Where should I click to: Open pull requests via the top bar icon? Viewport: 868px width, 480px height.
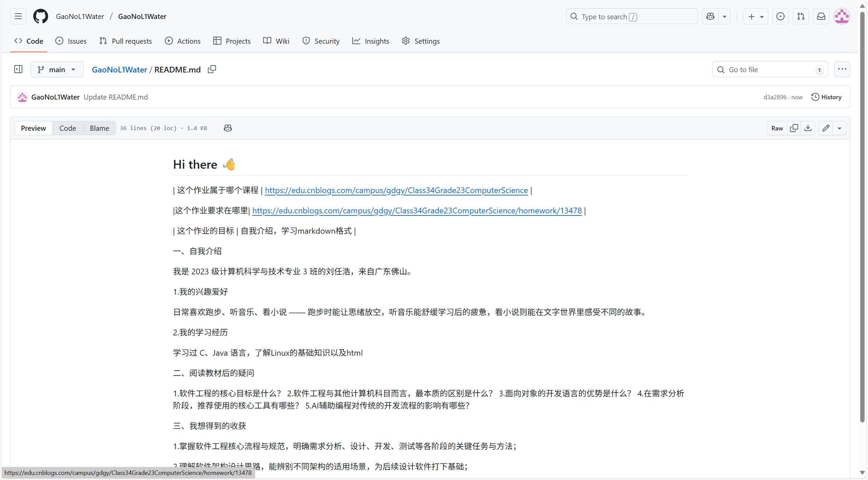(801, 16)
